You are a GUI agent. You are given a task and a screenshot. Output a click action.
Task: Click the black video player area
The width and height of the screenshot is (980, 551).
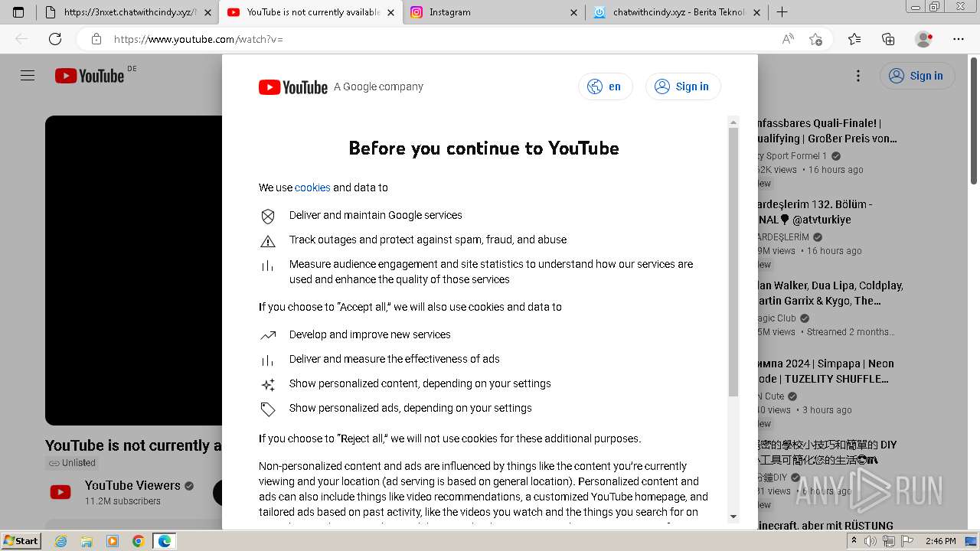(133, 270)
